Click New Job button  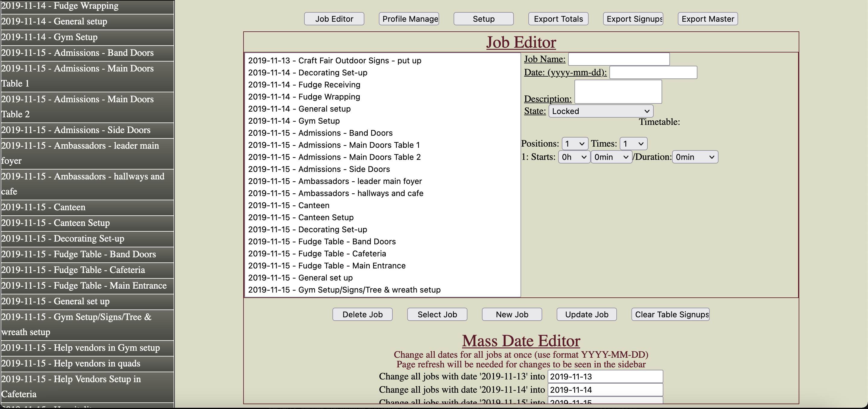(x=511, y=314)
